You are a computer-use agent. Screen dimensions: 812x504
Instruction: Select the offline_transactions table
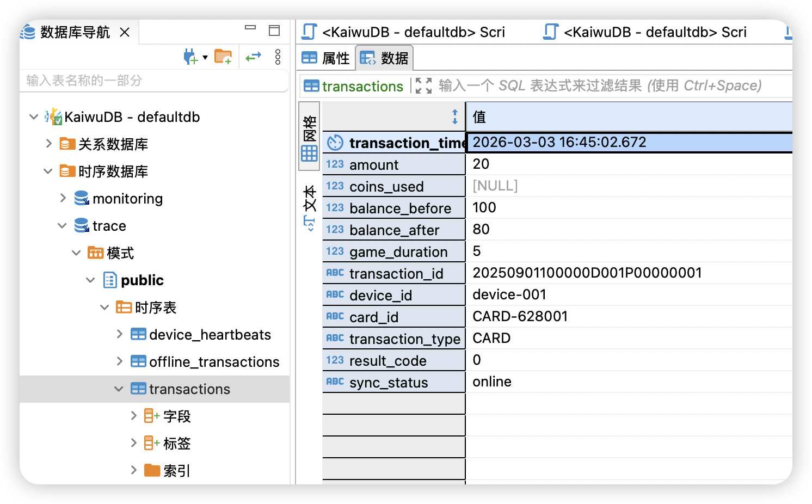click(x=214, y=361)
